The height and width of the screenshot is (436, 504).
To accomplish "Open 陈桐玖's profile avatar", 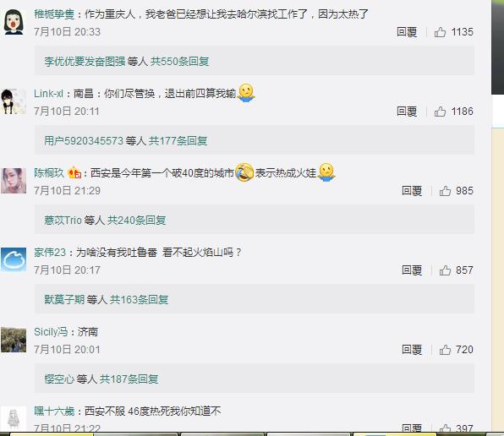I will pyautogui.click(x=14, y=181).
